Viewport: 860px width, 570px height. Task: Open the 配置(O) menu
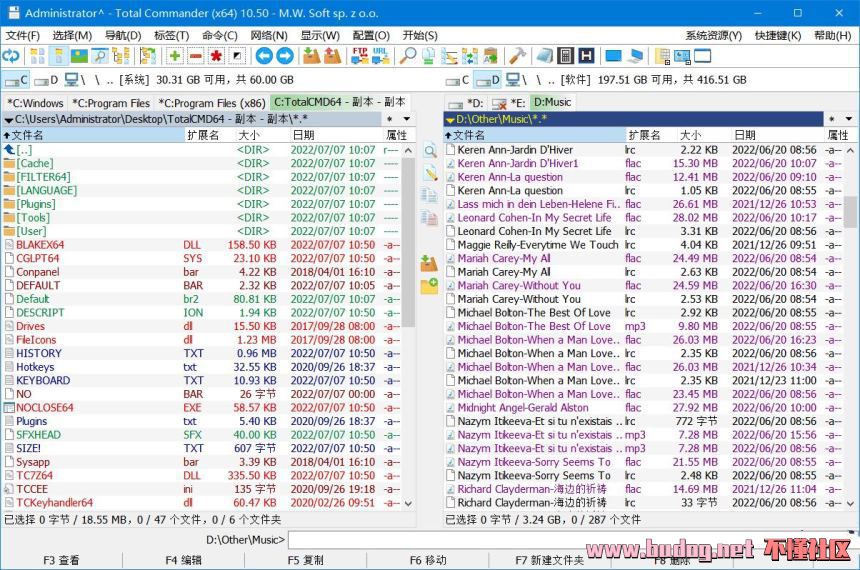coord(371,35)
